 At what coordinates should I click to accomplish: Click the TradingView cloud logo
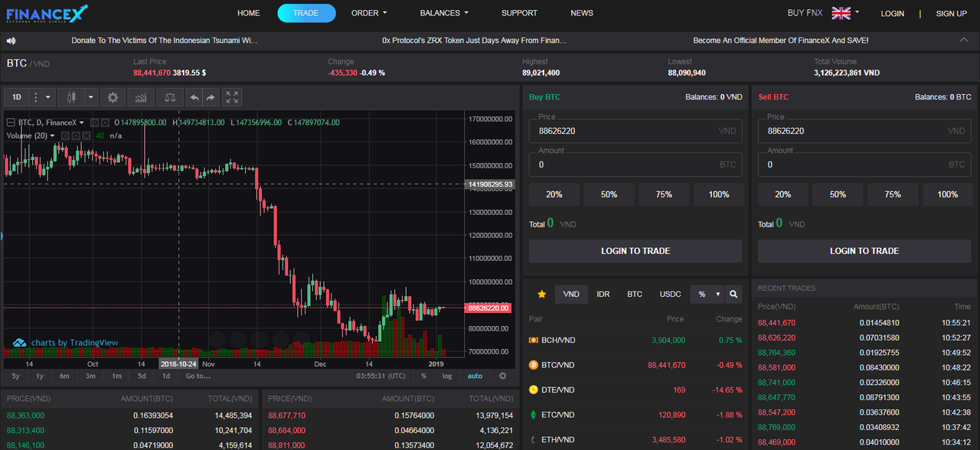20,342
